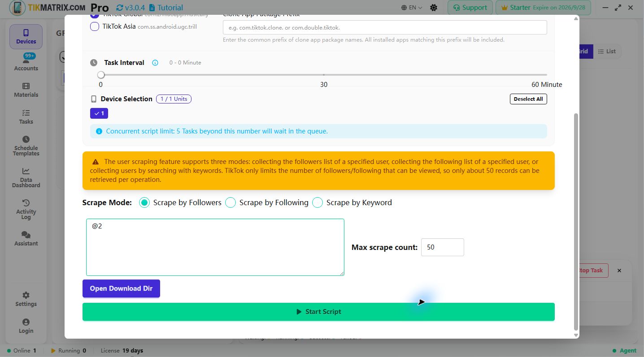Viewport: 644px width, 357px height.
Task: Select Scrape by Keyword mode
Action: (318, 202)
